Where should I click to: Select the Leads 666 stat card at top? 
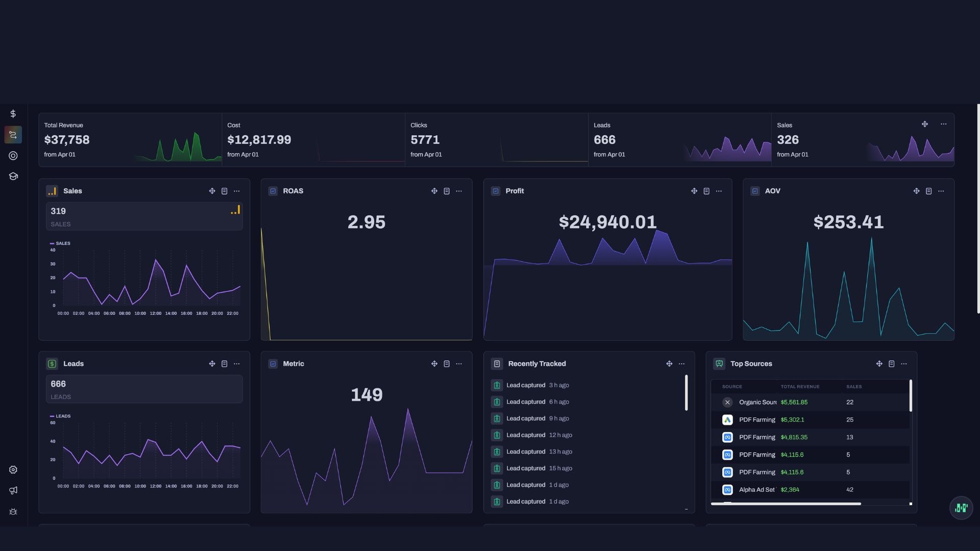(680, 140)
